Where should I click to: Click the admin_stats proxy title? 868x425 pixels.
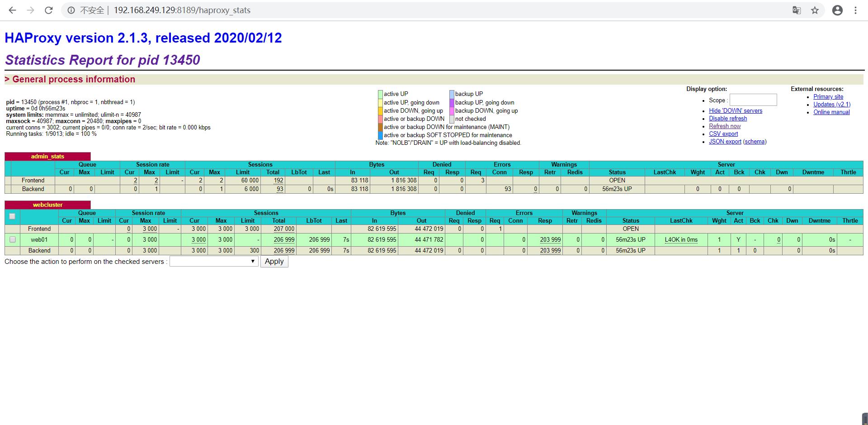point(47,157)
